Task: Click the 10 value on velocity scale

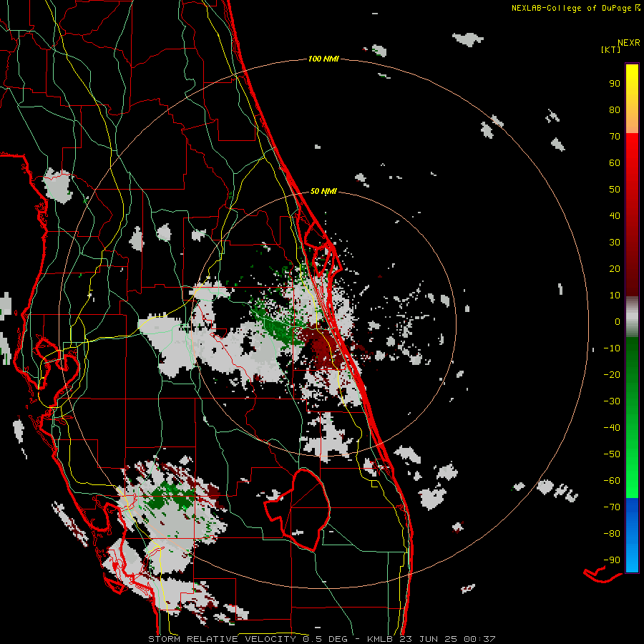Action: point(615,296)
